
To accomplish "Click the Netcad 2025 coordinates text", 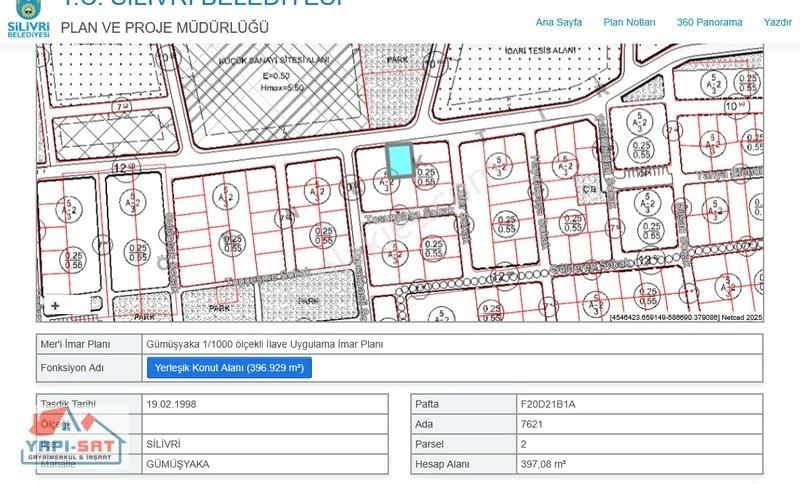I will point(686,317).
